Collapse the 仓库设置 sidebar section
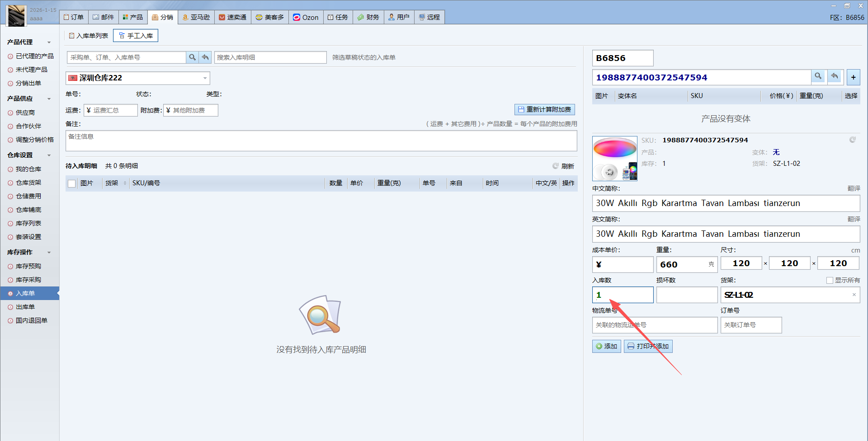 coord(49,155)
